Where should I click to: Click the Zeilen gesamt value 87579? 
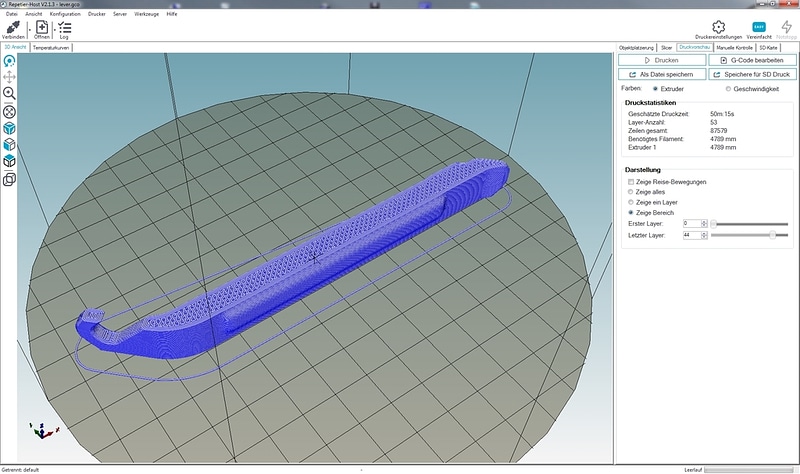[x=718, y=131]
